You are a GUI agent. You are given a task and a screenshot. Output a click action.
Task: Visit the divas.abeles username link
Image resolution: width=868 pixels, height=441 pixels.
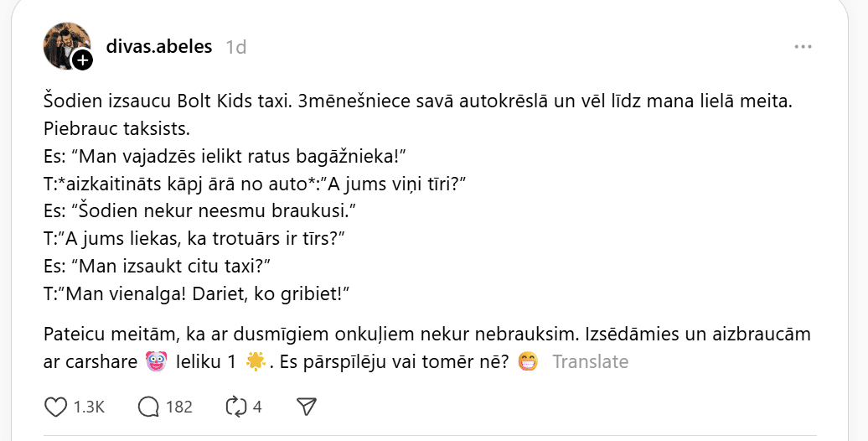tap(159, 46)
